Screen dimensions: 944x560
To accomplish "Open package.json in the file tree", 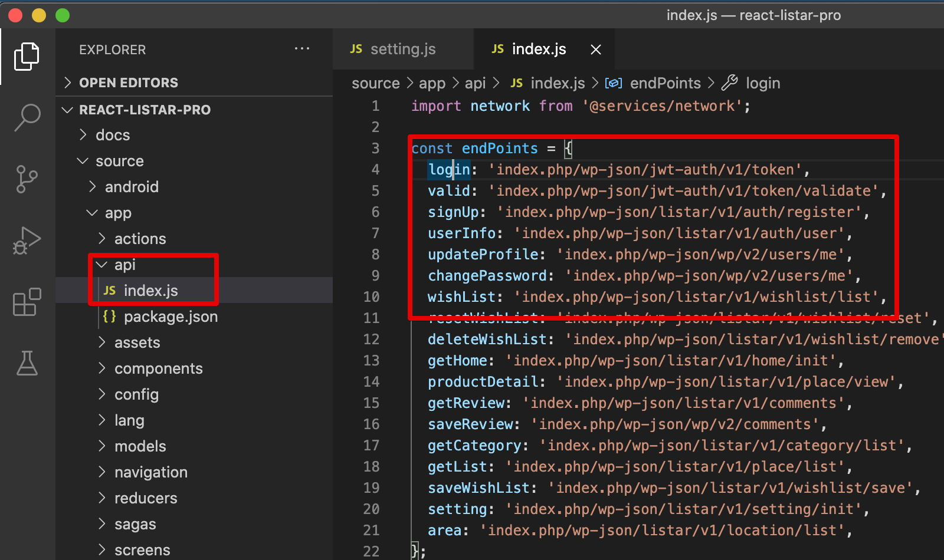I will pos(194,317).
